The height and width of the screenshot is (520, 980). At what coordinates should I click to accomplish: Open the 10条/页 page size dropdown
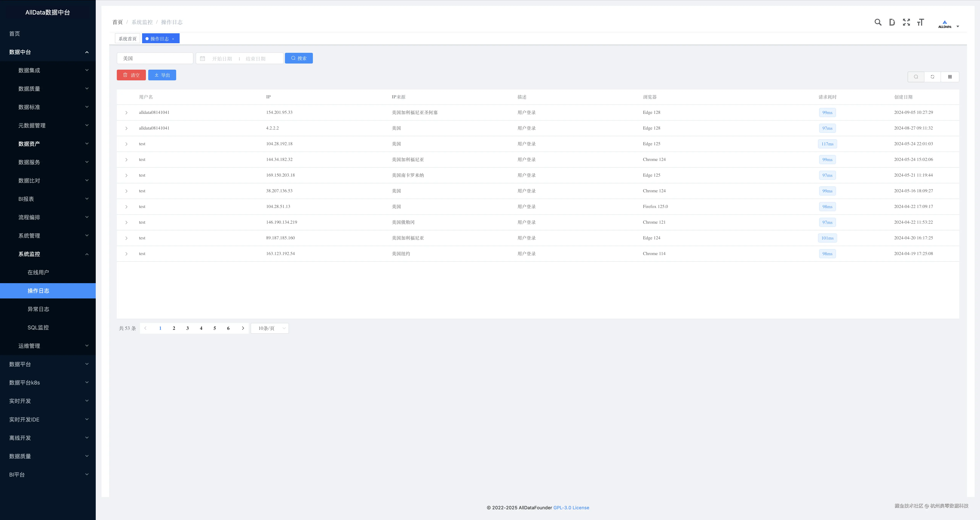(x=270, y=328)
